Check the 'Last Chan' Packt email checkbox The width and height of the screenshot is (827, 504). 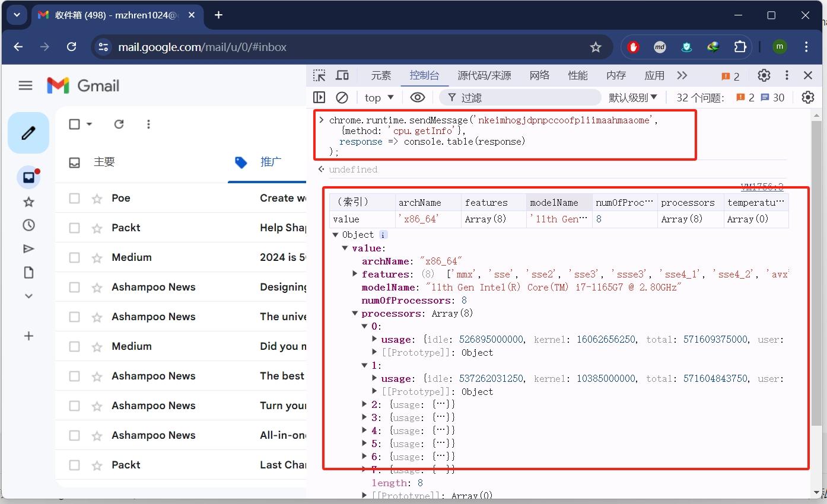74,465
